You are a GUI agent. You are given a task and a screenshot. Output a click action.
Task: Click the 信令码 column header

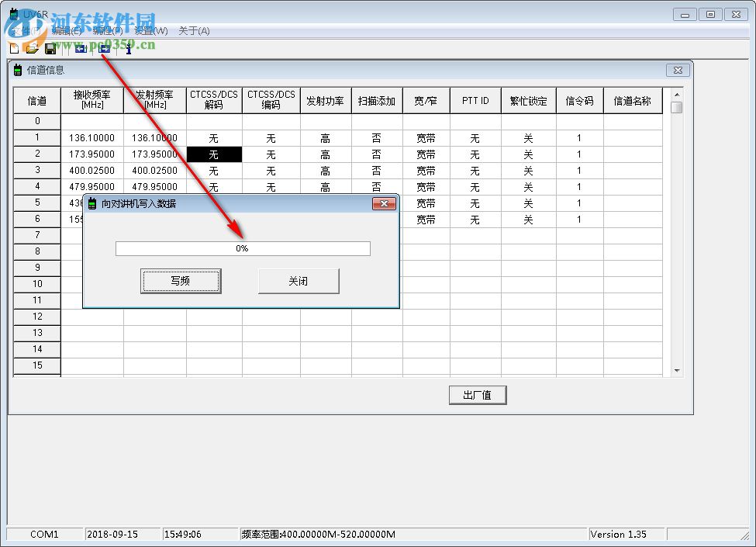(x=579, y=100)
